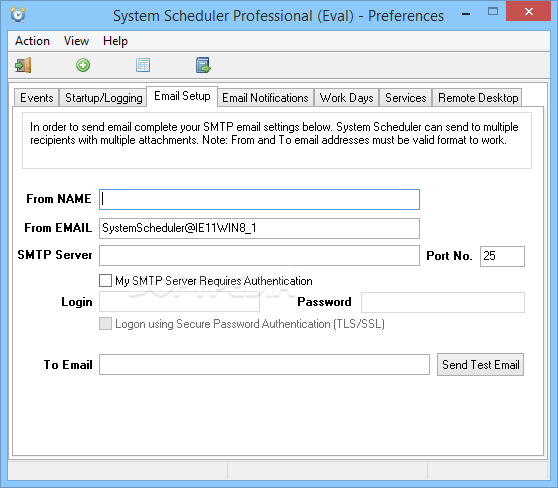Open the Services tab
This screenshot has width=558, height=488.
406,98
